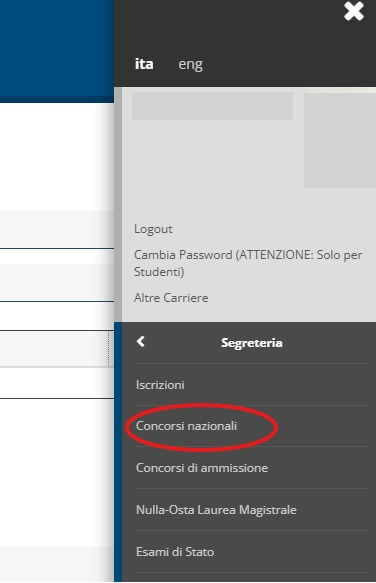Close the side menu with the X icon

pos(353,11)
